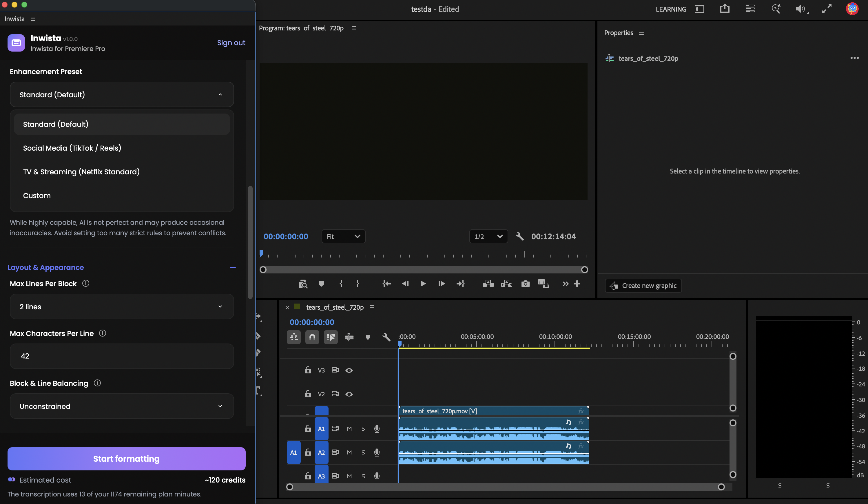Screen dimensions: 868x504
Task: Step back one frame
Action: (405, 284)
